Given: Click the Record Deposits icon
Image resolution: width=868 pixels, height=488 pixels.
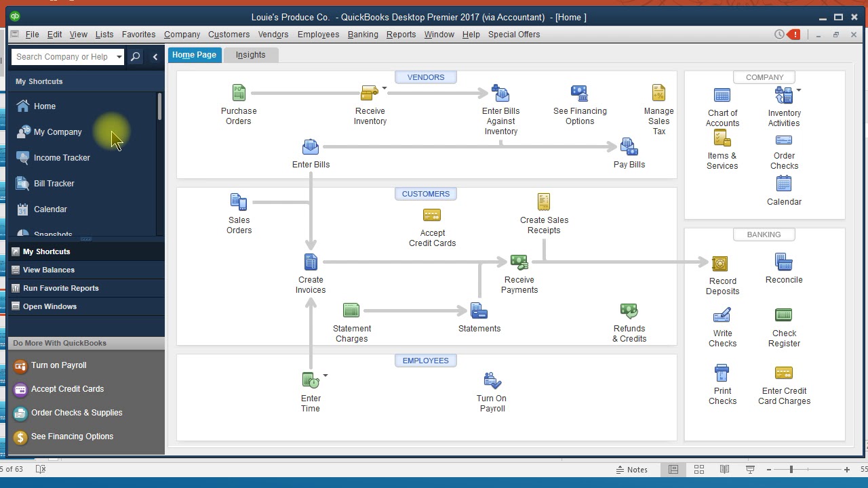Looking at the screenshot, I should [x=719, y=263].
